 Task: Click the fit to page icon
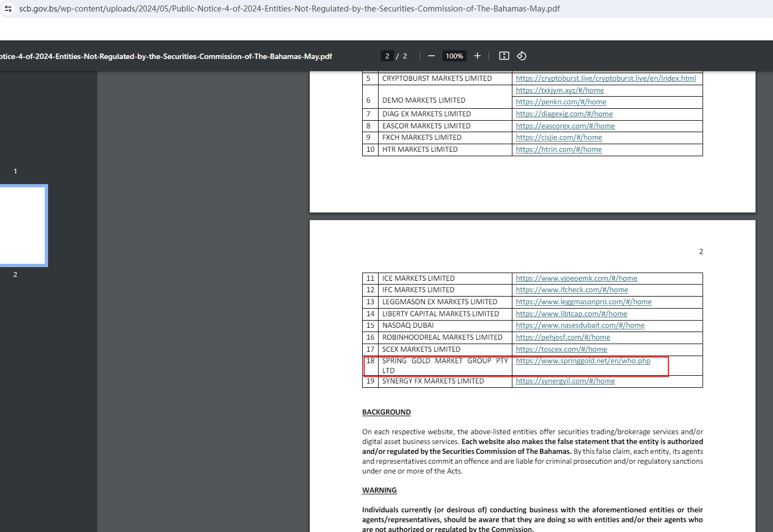tap(504, 56)
